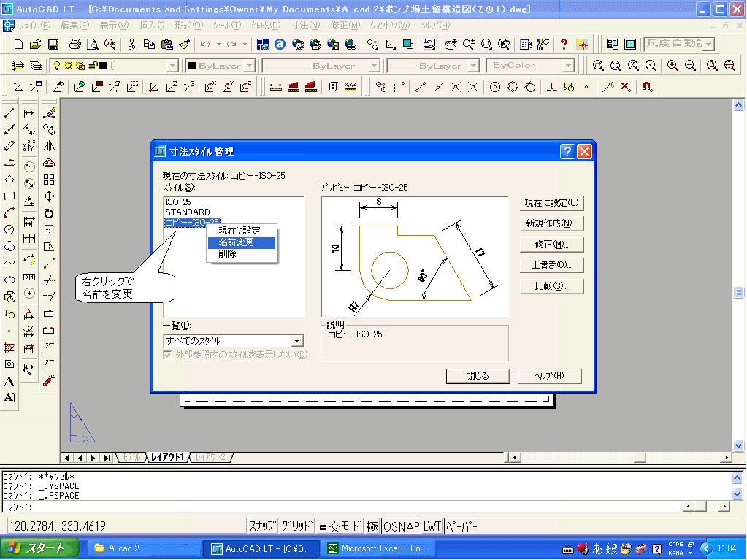Image resolution: width=747 pixels, height=560 pixels.
Task: Click the Match Properties brush icon
Action: [x=185, y=45]
